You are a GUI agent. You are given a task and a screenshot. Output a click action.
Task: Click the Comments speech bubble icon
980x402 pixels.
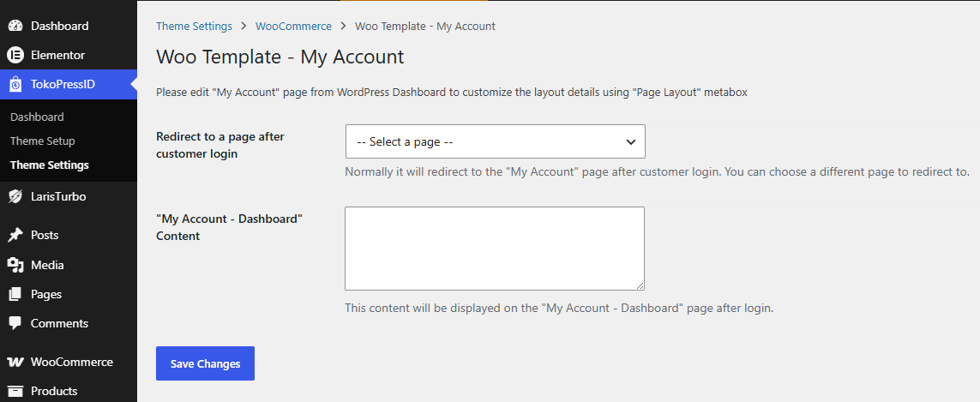[x=15, y=323]
